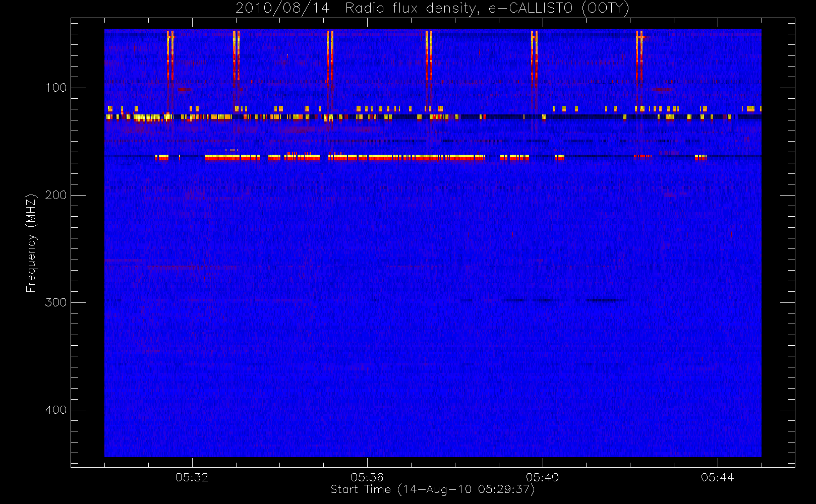816x504 pixels.
Task: Click the 05:44 time tick label
Action: [x=717, y=477]
